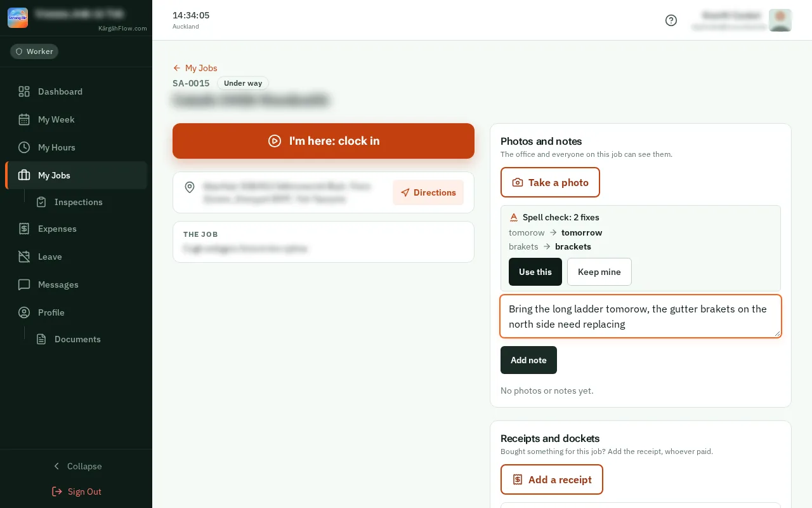Click the My Week calendar icon
The image size is (812, 508).
click(24, 119)
